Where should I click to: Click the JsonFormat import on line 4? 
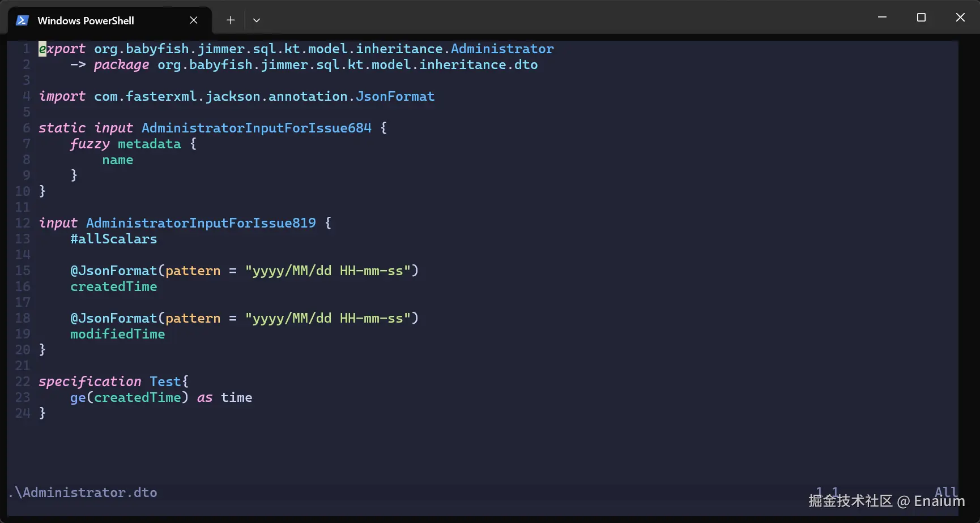395,97
